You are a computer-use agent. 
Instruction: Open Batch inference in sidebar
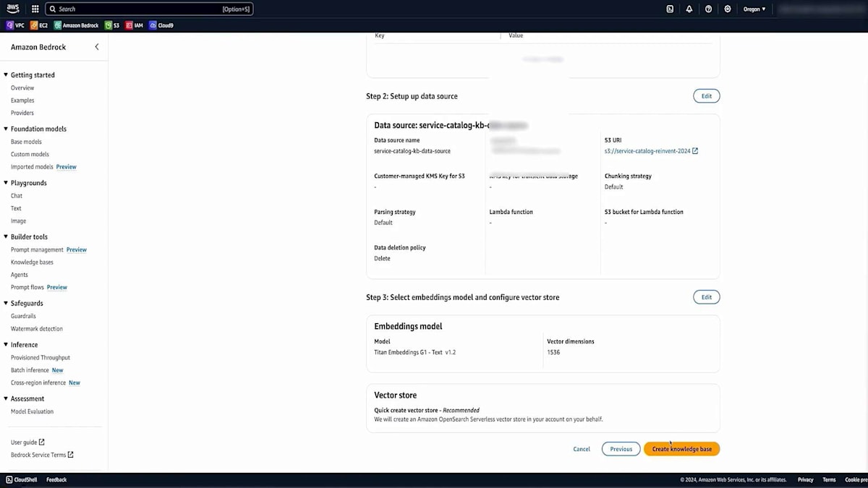(30, 370)
